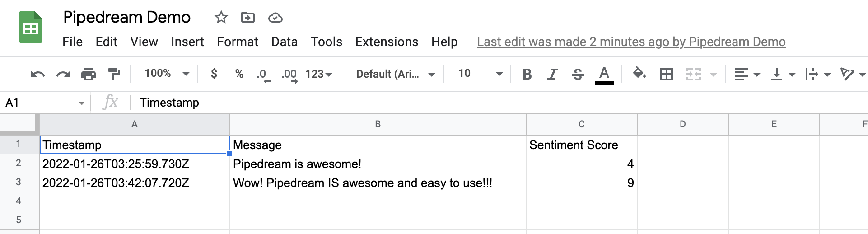Open the borders tool
Image resolution: width=868 pixels, height=234 pixels.
point(666,74)
